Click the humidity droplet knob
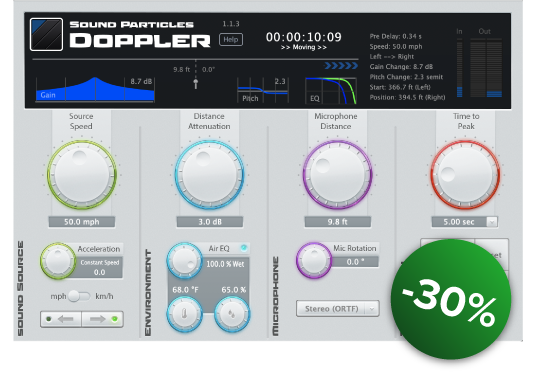This screenshot has width=536, height=372. [x=232, y=314]
